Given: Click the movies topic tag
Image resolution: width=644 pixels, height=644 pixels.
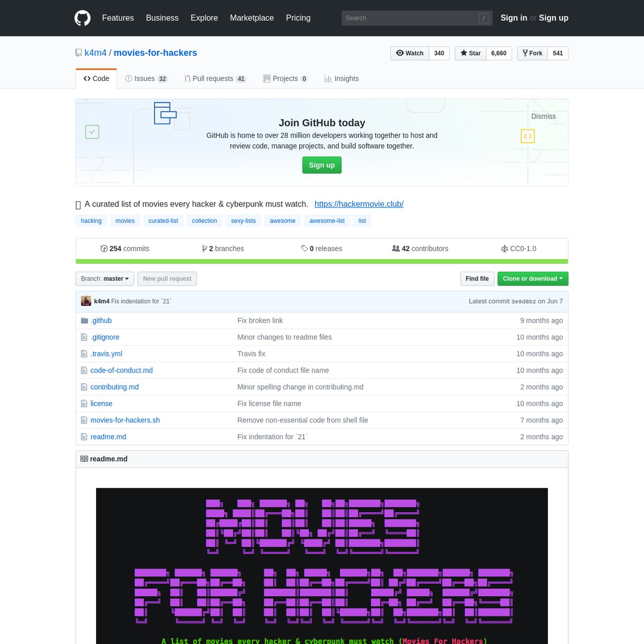Looking at the screenshot, I should pyautogui.click(x=125, y=221).
